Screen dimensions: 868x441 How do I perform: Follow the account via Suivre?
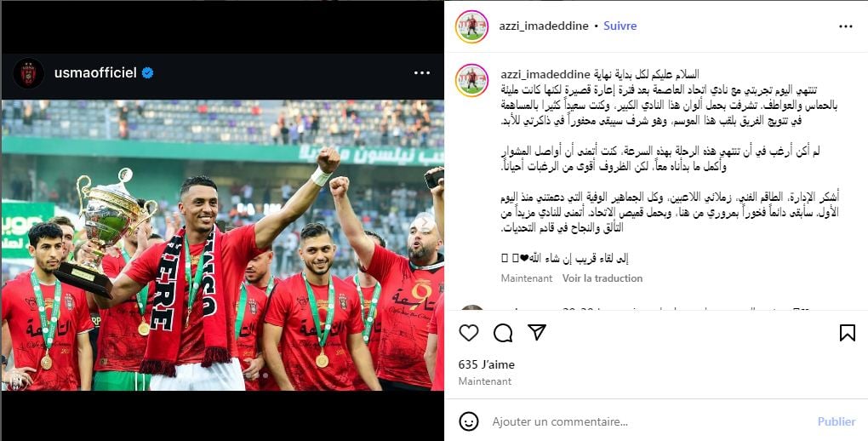click(x=620, y=26)
